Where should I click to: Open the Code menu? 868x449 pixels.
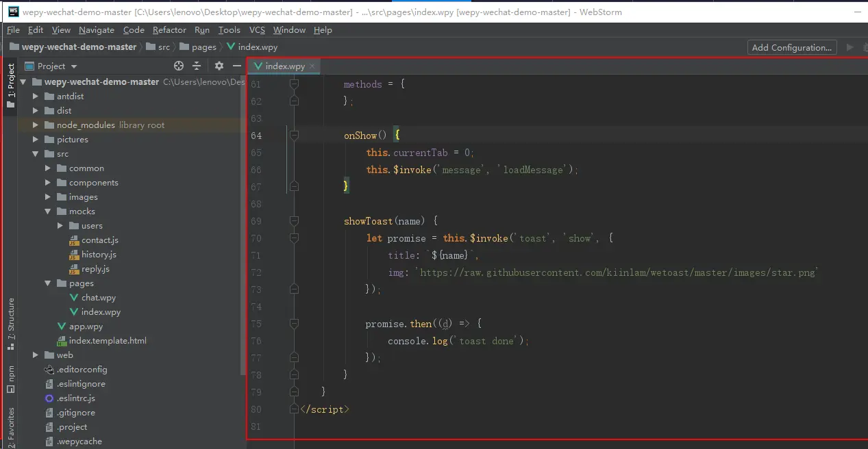pyautogui.click(x=134, y=29)
